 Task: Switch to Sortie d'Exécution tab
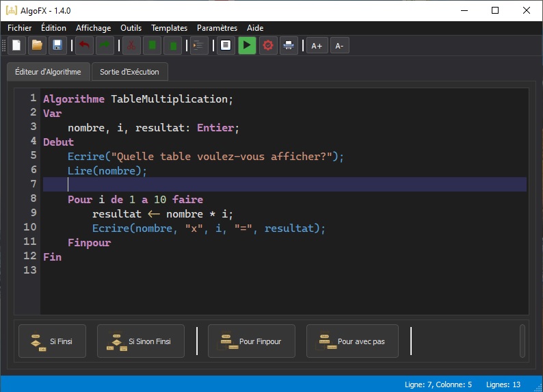[129, 72]
